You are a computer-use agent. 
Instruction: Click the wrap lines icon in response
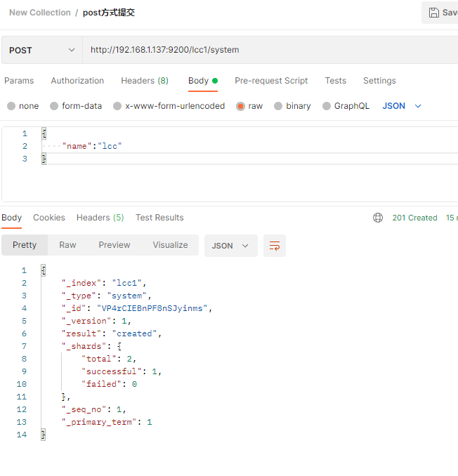click(275, 246)
